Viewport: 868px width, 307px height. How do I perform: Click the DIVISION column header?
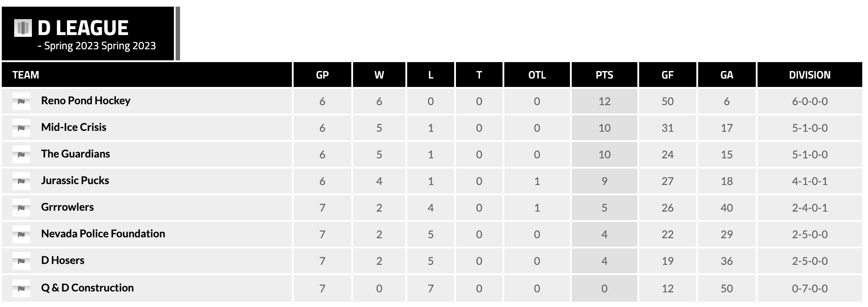(809, 75)
